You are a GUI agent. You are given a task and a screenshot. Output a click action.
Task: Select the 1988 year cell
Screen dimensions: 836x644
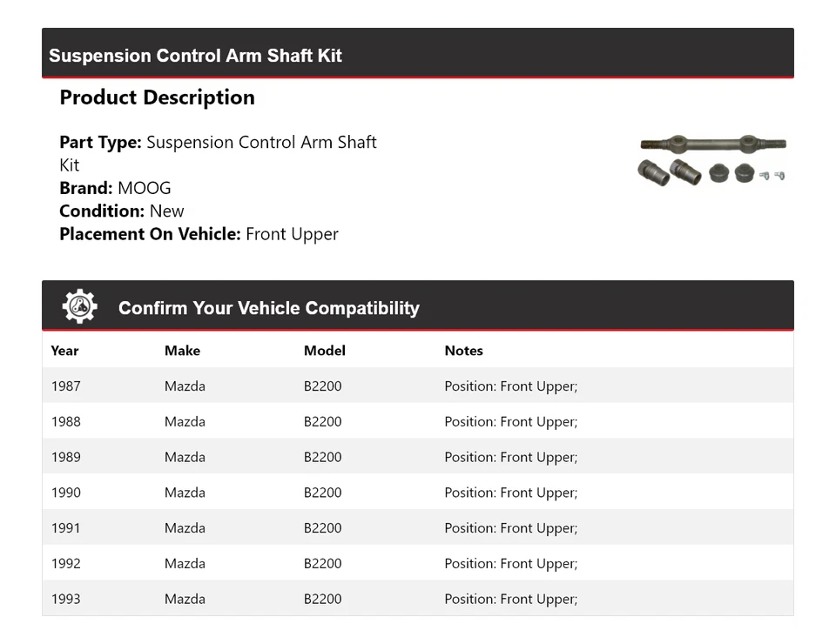66,421
